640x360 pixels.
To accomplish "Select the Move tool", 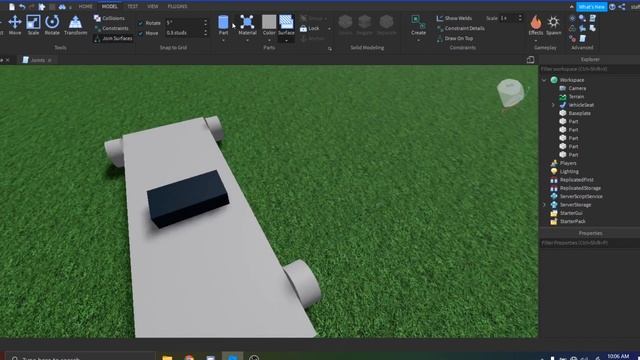I will [x=15, y=25].
